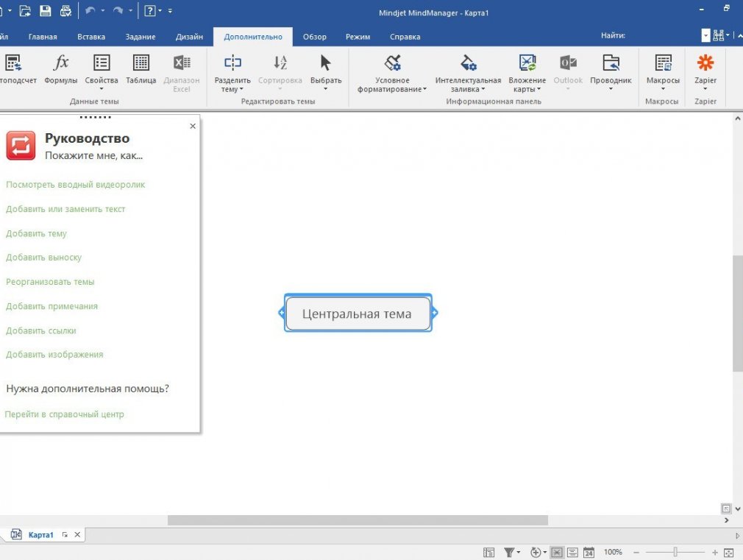Click the red Руководство guide icon
This screenshot has width=743, height=560.
(21, 146)
